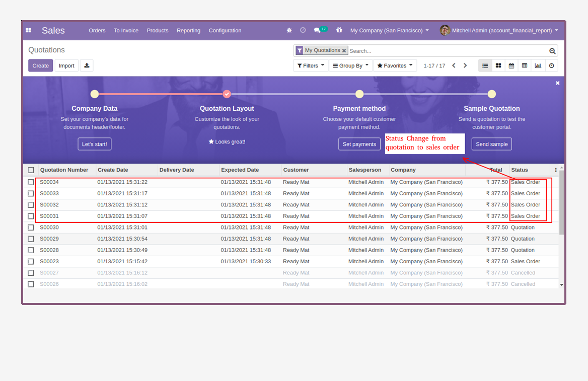The height and width of the screenshot is (381, 588).
Task: Go to the next page arrow
Action: [x=465, y=65]
